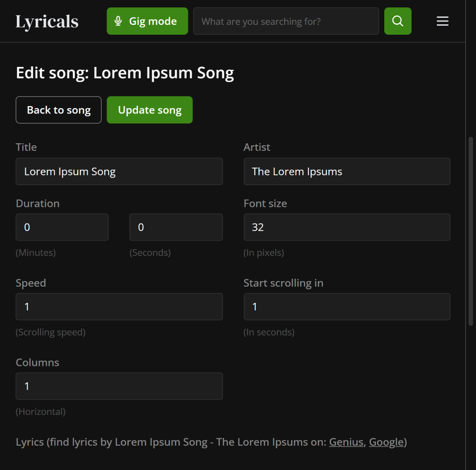The image size is (476, 470).
Task: Click the magnifying glass search button
Action: pyautogui.click(x=398, y=21)
